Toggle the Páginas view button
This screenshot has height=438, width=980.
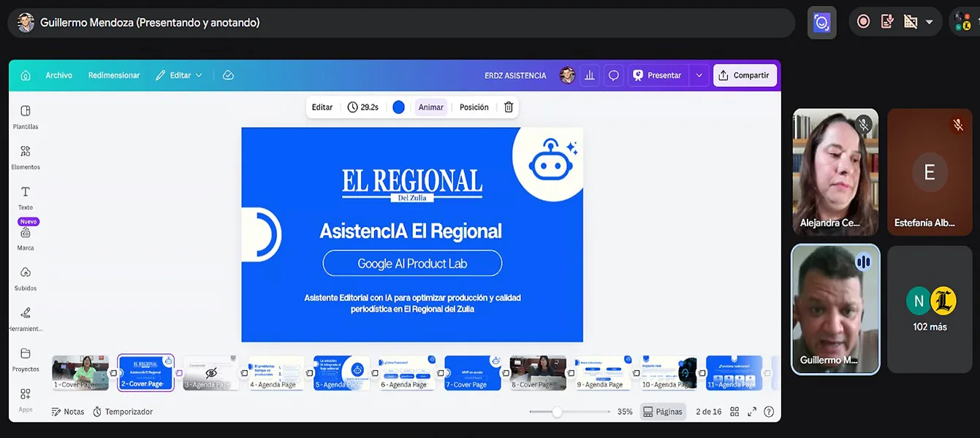pyautogui.click(x=663, y=412)
